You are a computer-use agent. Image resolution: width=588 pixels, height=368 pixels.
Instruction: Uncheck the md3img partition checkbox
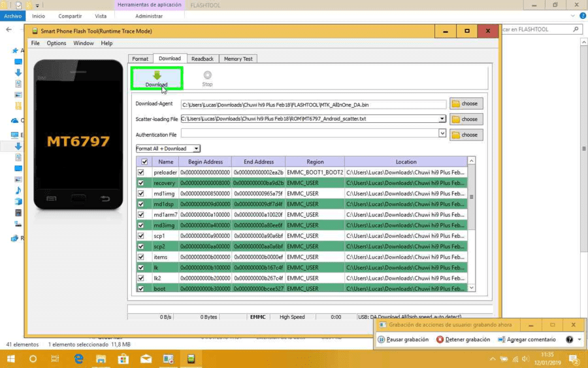(141, 225)
